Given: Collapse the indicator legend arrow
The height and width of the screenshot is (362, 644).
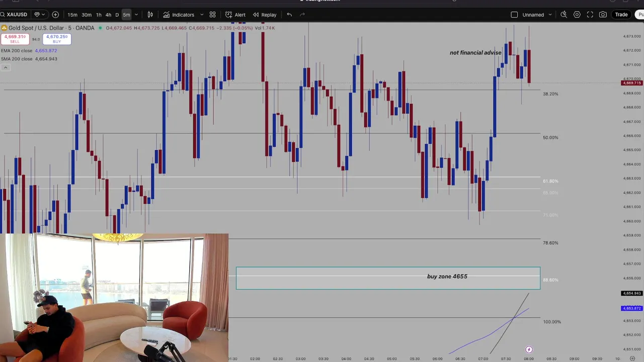Looking at the screenshot, I should (x=5, y=67).
